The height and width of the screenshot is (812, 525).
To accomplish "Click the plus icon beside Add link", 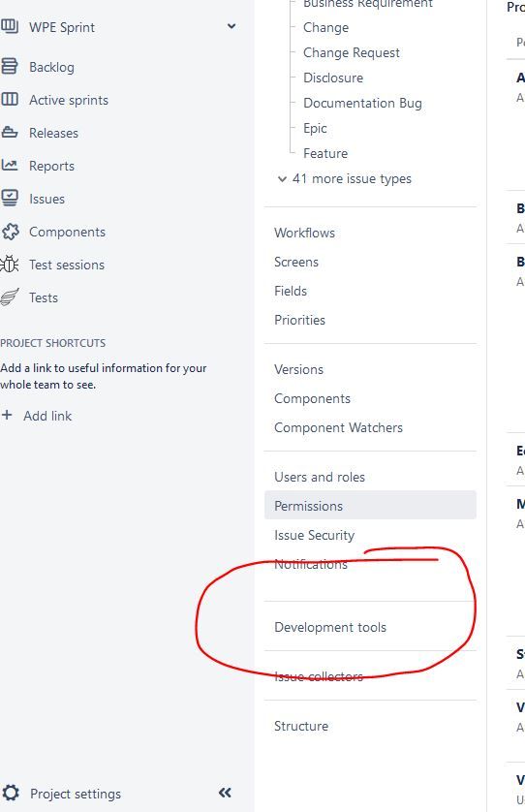I will coord(7,415).
